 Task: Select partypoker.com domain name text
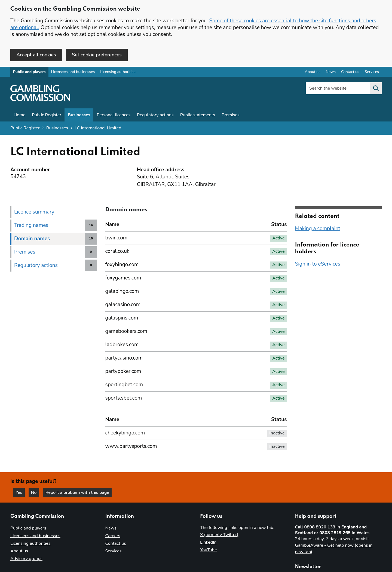click(x=123, y=371)
